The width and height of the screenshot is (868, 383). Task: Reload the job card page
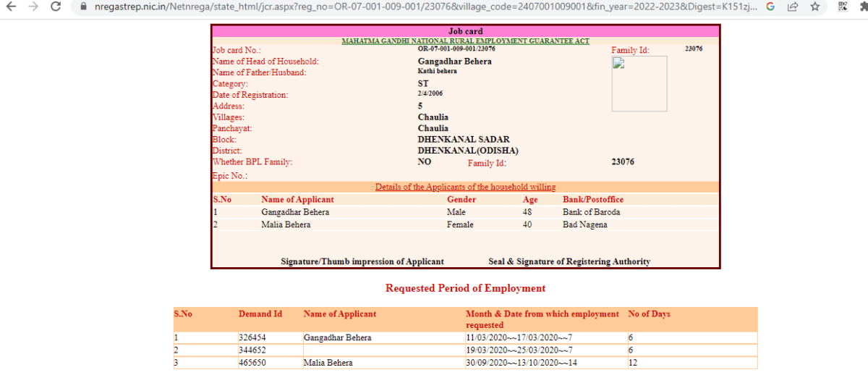(x=56, y=7)
